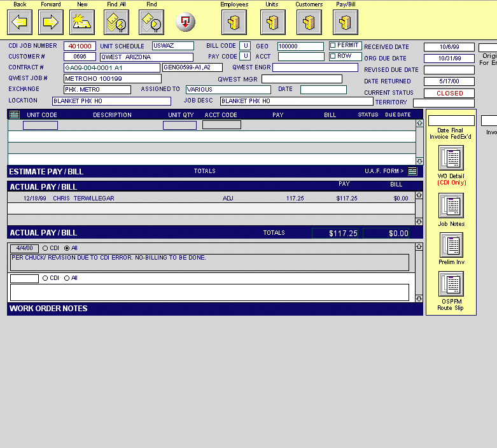Click the PAY CODE field U

point(245,56)
